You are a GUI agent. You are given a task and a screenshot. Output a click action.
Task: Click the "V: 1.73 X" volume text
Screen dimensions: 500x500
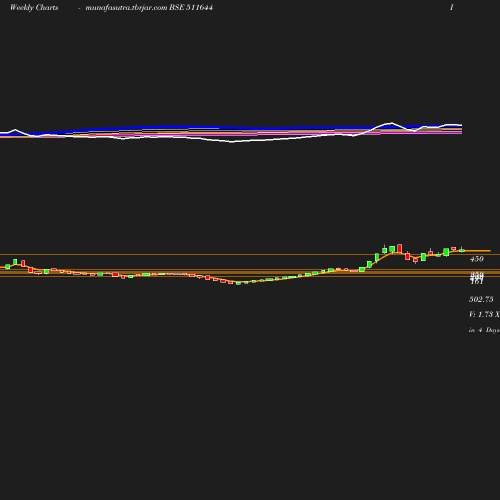pyautogui.click(x=484, y=314)
